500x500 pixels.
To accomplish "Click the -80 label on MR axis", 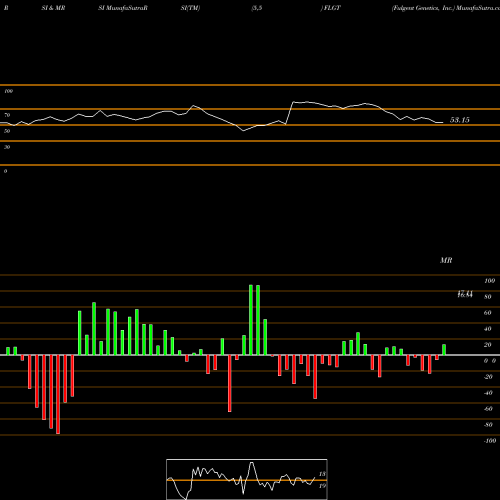I will click(x=488, y=425).
